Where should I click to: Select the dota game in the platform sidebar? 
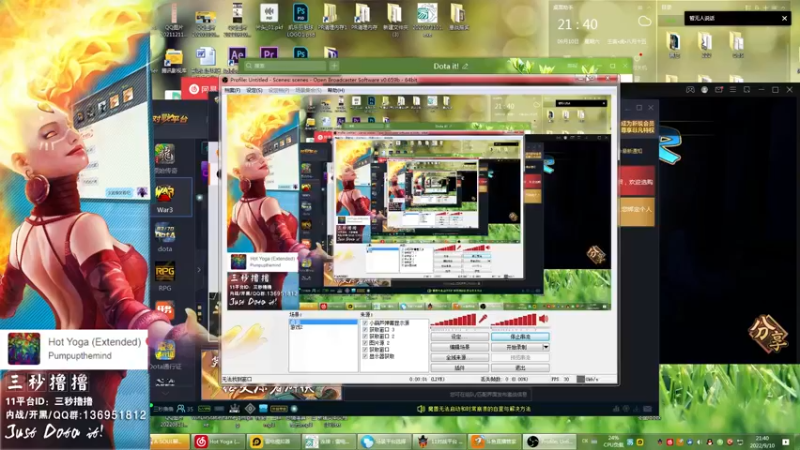[165, 238]
